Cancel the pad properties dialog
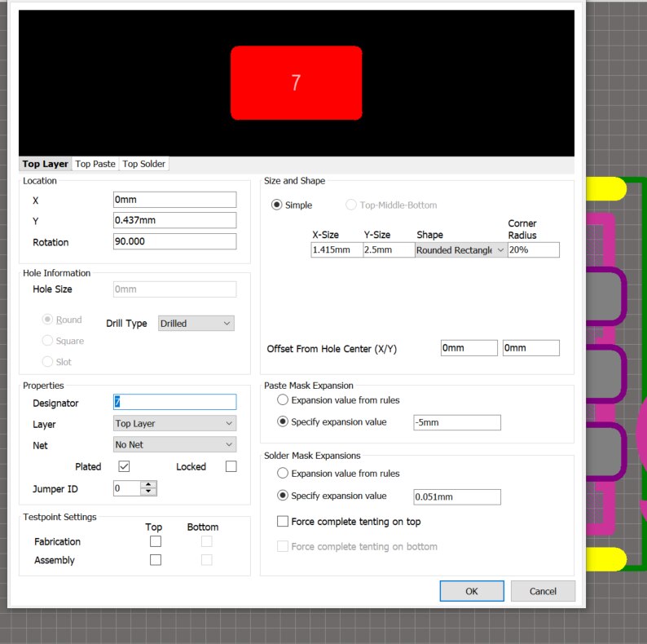Image resolution: width=647 pixels, height=644 pixels. point(543,591)
